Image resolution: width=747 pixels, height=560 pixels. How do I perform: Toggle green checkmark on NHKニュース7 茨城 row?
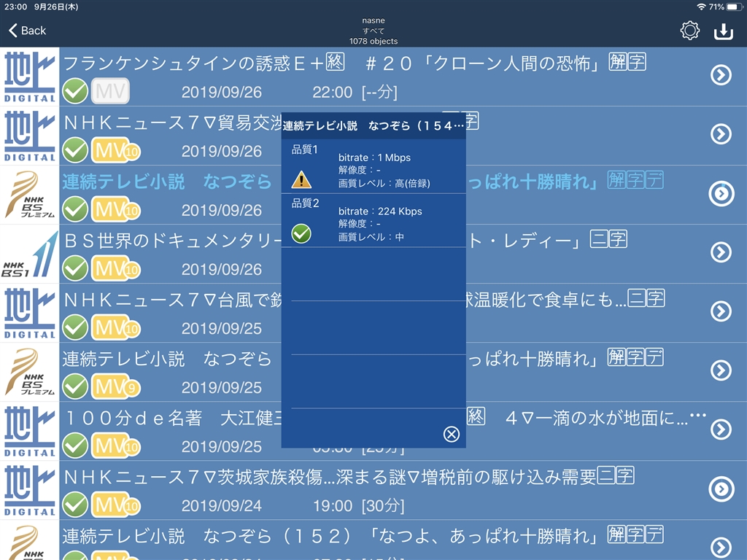75,505
